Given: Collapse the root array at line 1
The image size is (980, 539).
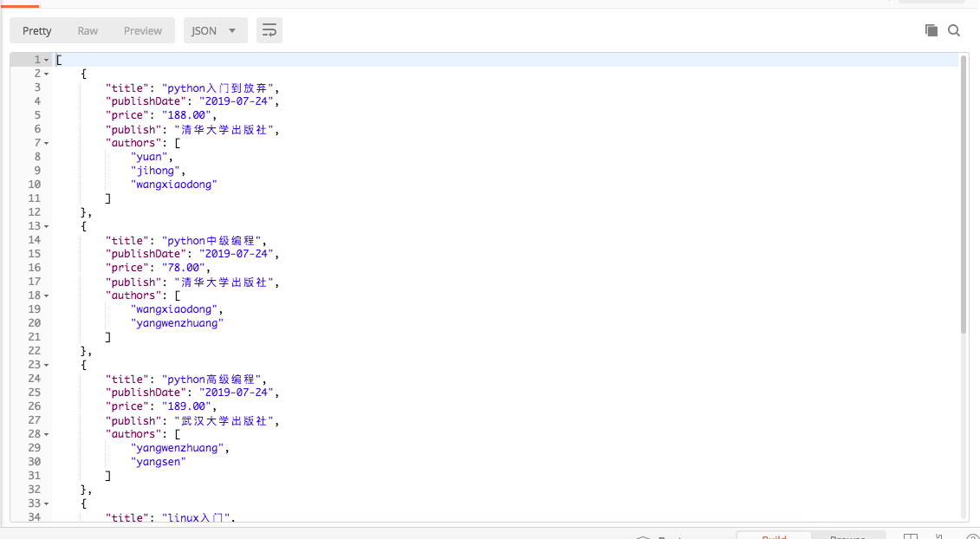Looking at the screenshot, I should [46, 60].
